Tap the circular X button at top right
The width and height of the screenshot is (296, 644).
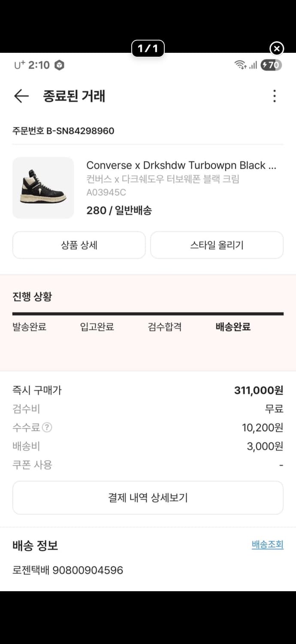[x=277, y=49]
